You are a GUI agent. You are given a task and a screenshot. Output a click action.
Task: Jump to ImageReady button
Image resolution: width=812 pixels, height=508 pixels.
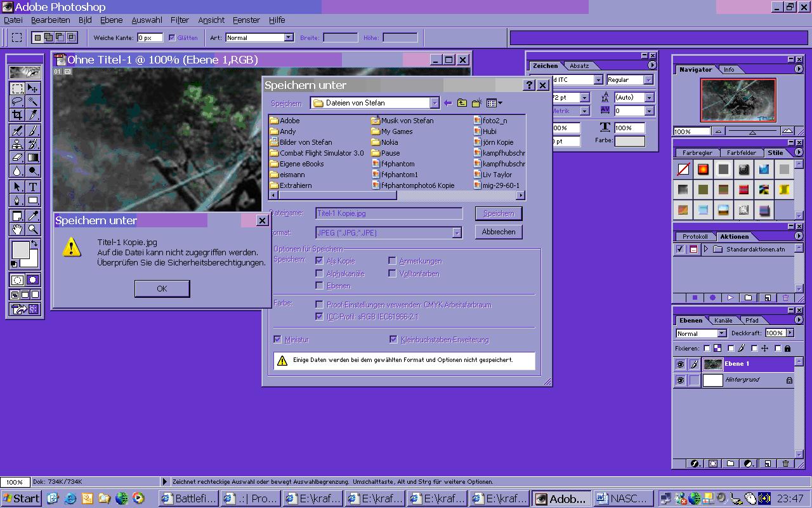pos(25,309)
